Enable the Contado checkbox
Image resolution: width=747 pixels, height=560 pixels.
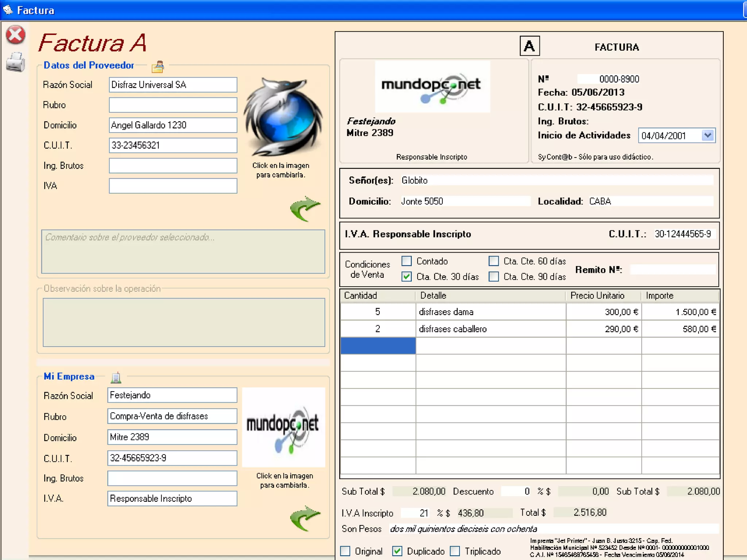pos(407,261)
